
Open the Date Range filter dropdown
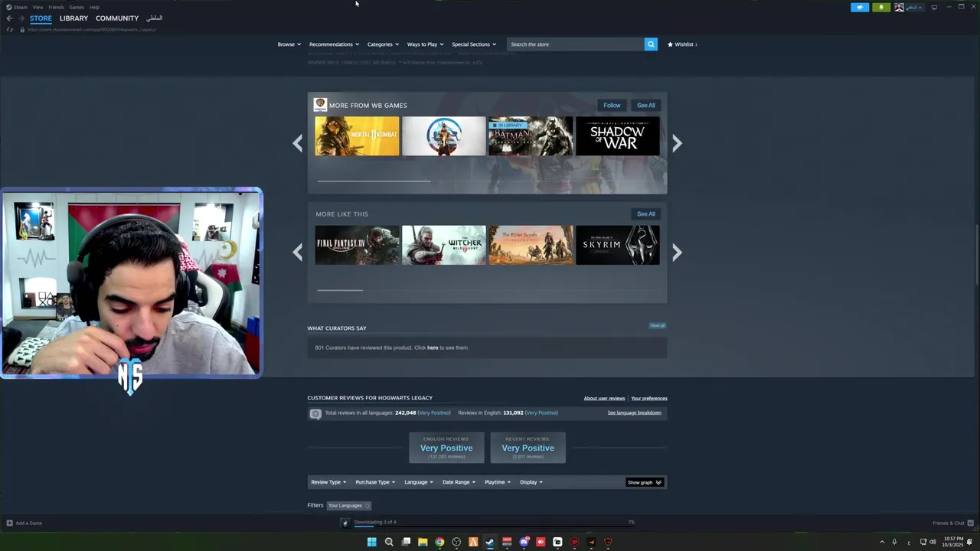(x=459, y=482)
